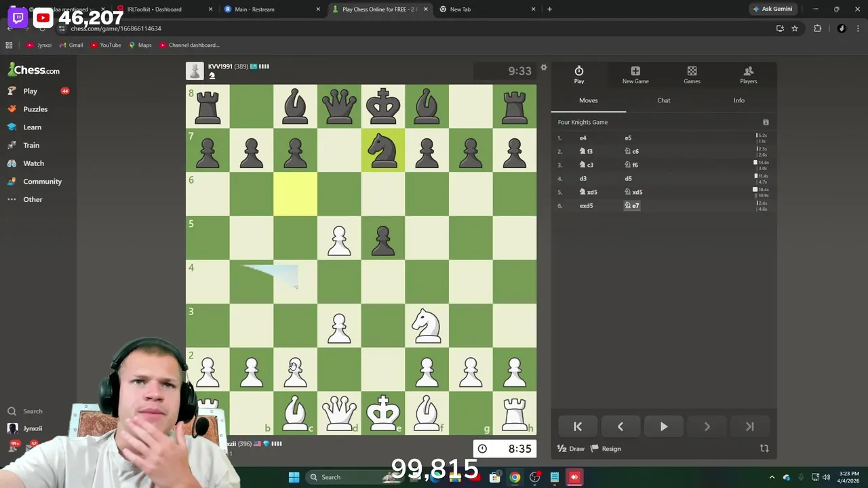Open Watch in the sidebar
Screen dimensions: 868x488
pyautogui.click(x=33, y=163)
